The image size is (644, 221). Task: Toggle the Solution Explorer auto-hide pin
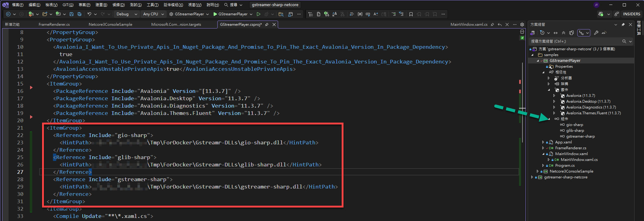point(623,25)
